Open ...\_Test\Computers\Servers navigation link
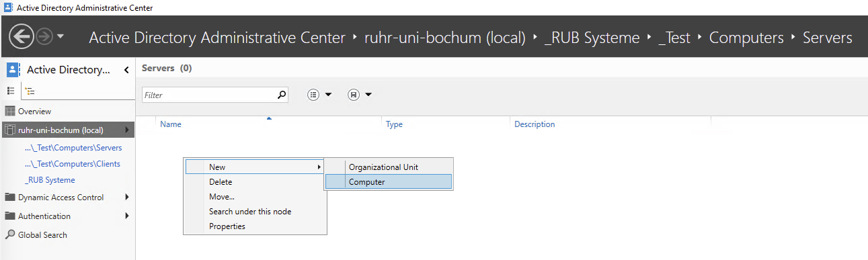This screenshot has height=260, width=868. point(73,148)
